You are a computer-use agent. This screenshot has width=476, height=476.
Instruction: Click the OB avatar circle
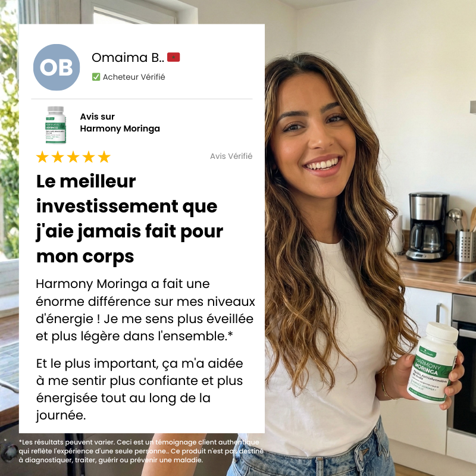[x=57, y=67]
